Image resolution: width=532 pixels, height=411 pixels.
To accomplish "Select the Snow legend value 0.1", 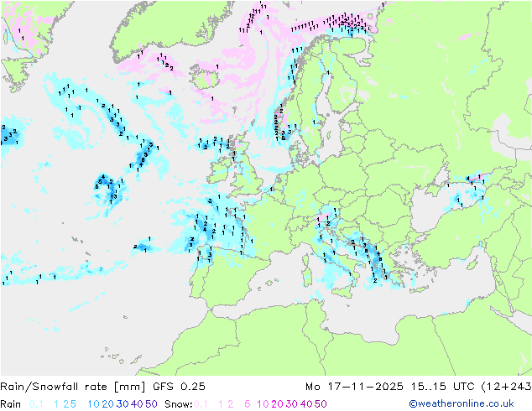I will pos(201,404).
